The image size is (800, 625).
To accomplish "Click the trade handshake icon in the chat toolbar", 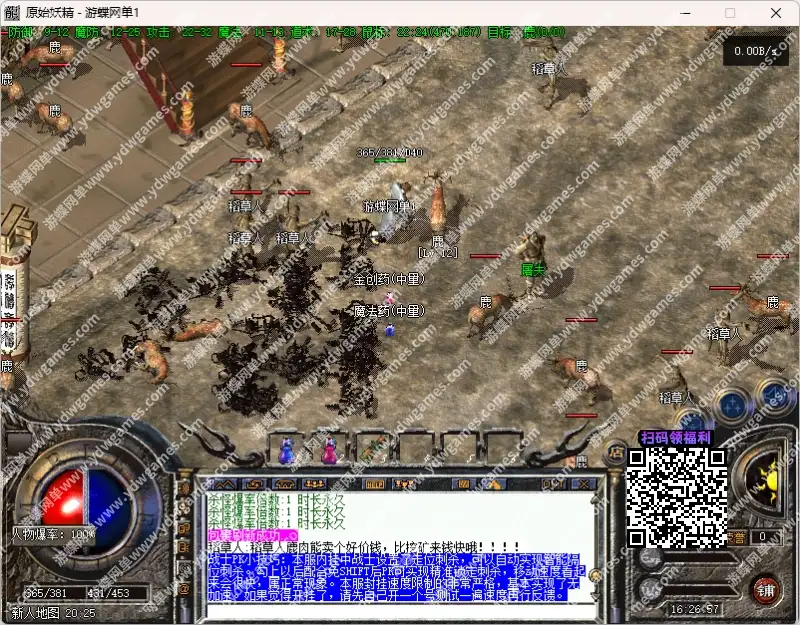I will click(x=254, y=484).
